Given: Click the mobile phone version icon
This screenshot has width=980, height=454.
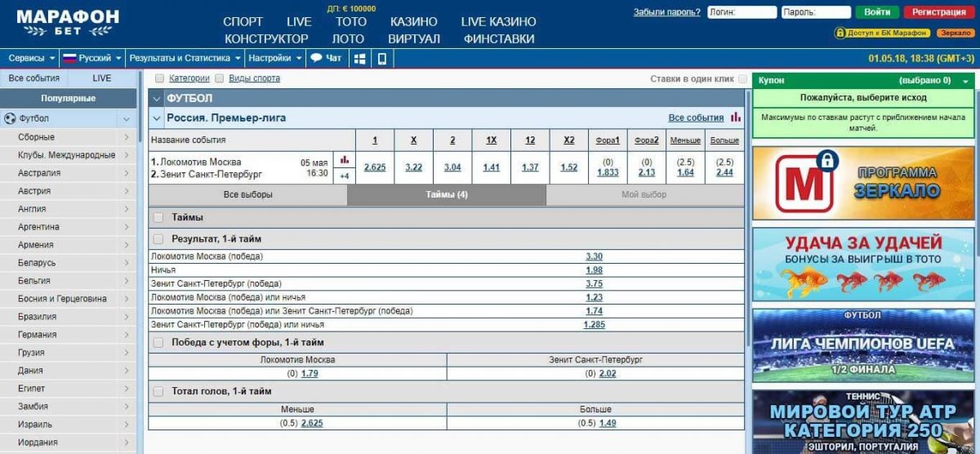Looking at the screenshot, I should (381, 59).
